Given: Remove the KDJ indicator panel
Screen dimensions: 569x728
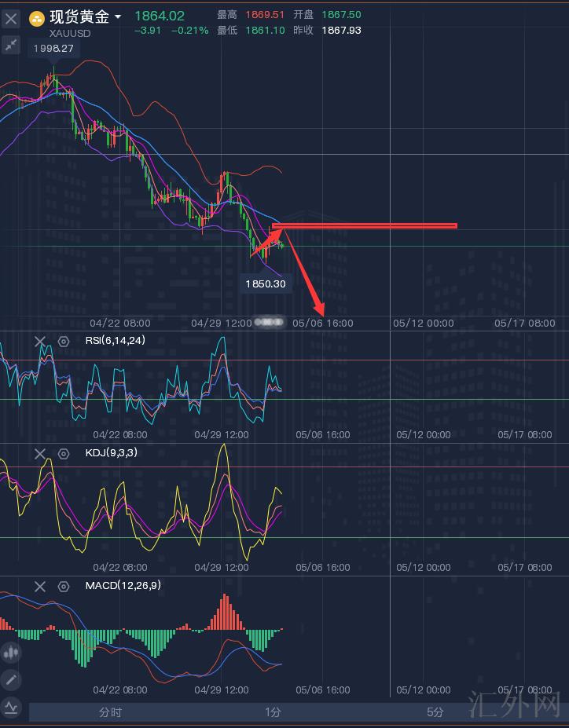Looking at the screenshot, I should 40,453.
